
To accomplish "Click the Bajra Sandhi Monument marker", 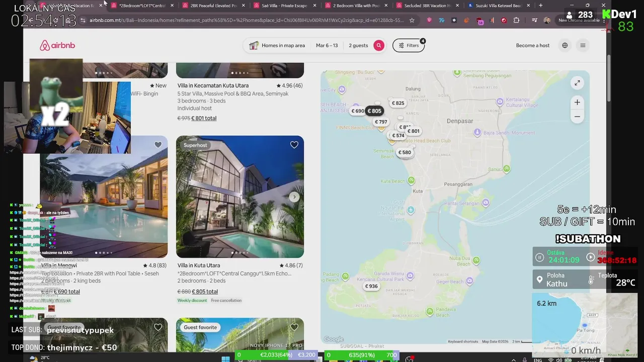I will point(477,132).
